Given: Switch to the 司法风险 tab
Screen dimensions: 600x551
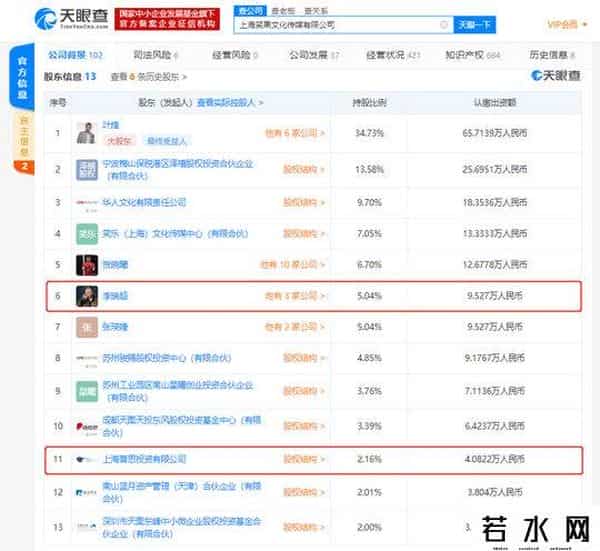Looking at the screenshot, I should pyautogui.click(x=156, y=55).
